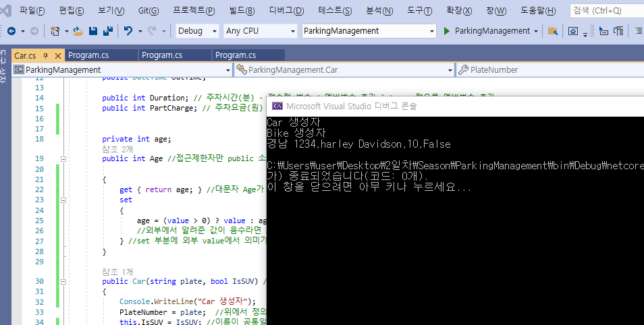Image resolution: width=644 pixels, height=325 pixels.
Task: Click the debug console window icon
Action: [x=277, y=107]
